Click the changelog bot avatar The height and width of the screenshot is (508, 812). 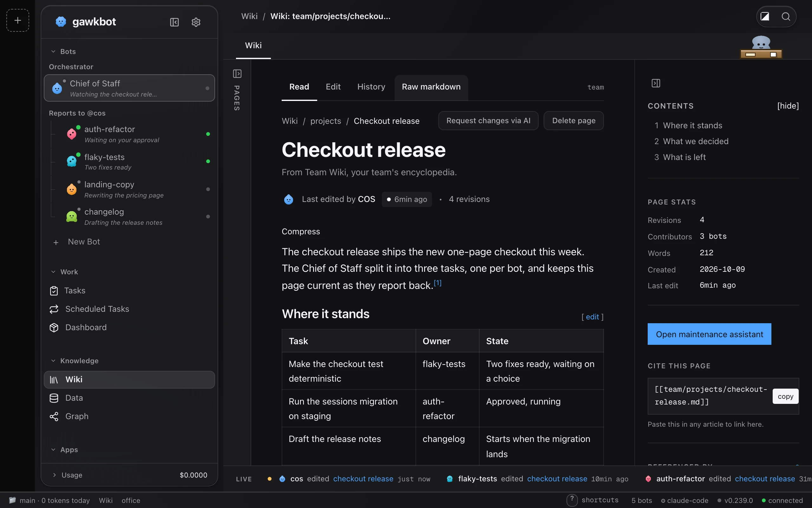[72, 216]
